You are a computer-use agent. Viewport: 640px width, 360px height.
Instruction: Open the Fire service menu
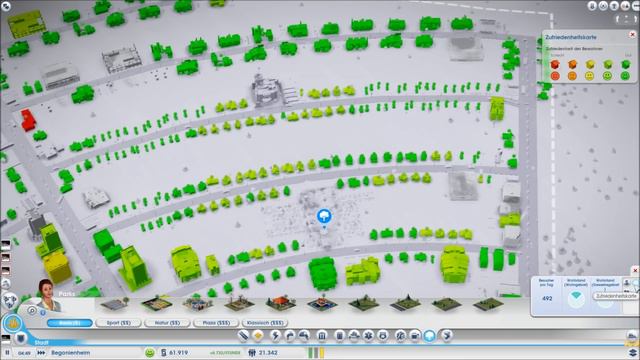pyautogui.click(x=354, y=336)
